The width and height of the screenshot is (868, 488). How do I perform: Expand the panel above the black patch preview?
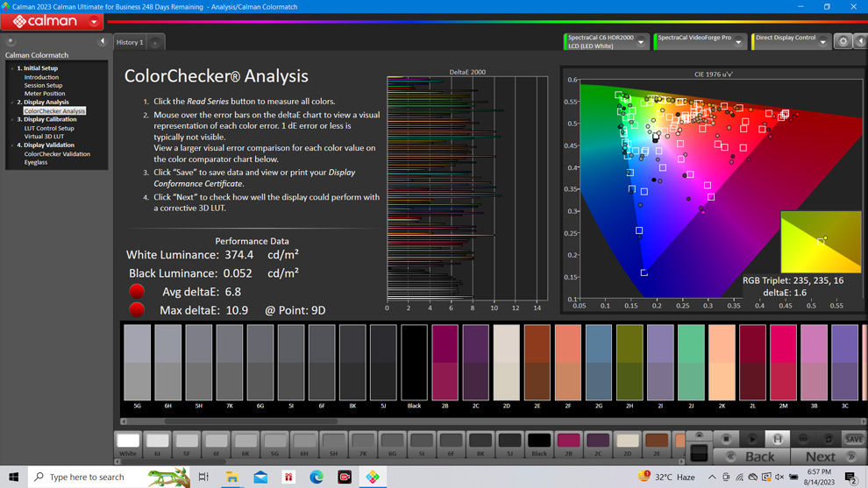point(699,435)
